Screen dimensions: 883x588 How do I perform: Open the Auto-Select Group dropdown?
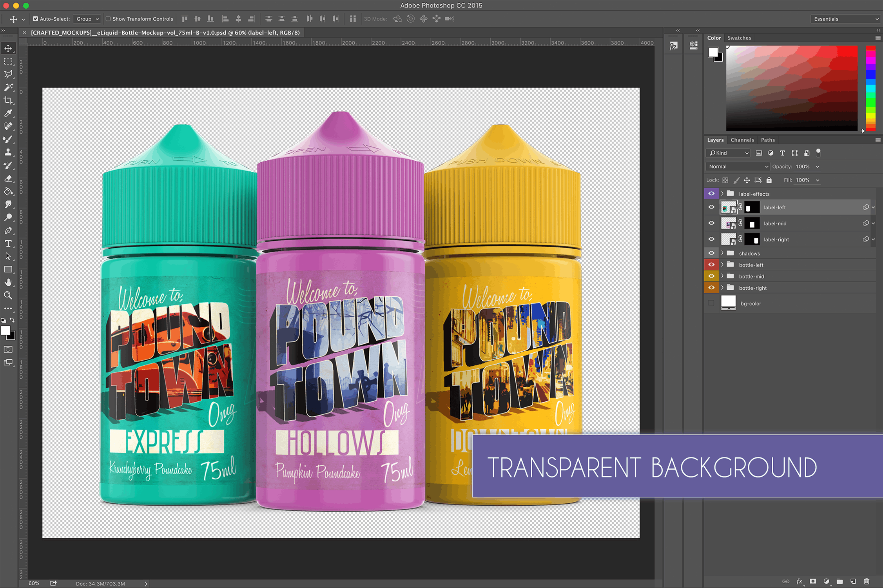[x=87, y=18]
